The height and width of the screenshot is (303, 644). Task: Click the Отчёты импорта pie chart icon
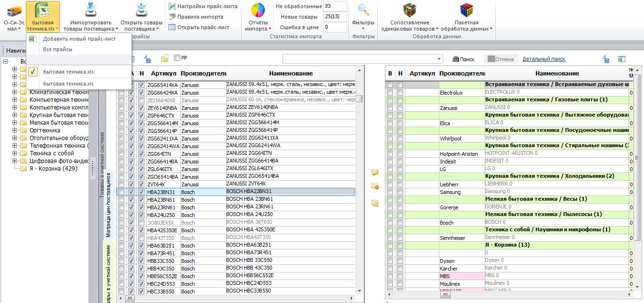258,11
